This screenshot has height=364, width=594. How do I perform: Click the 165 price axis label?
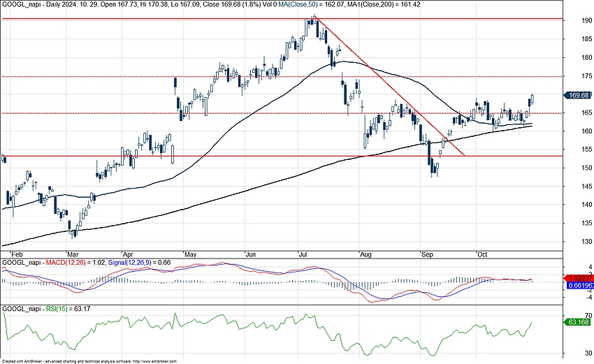point(588,112)
